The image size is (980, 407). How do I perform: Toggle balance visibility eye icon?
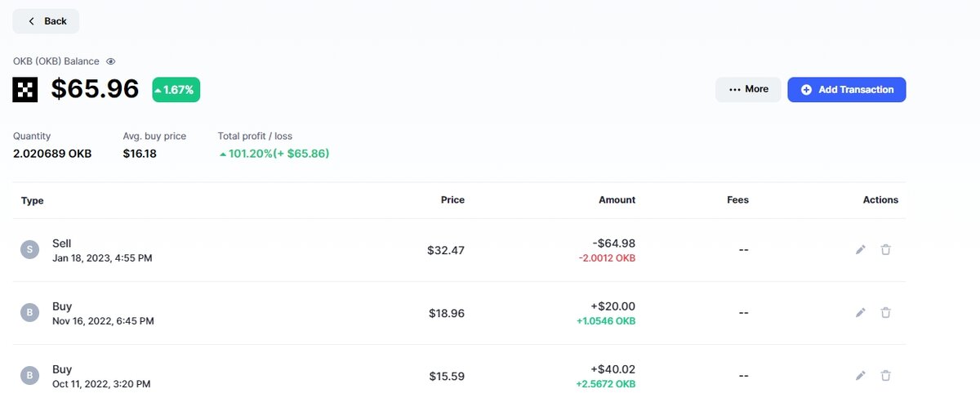(x=111, y=61)
